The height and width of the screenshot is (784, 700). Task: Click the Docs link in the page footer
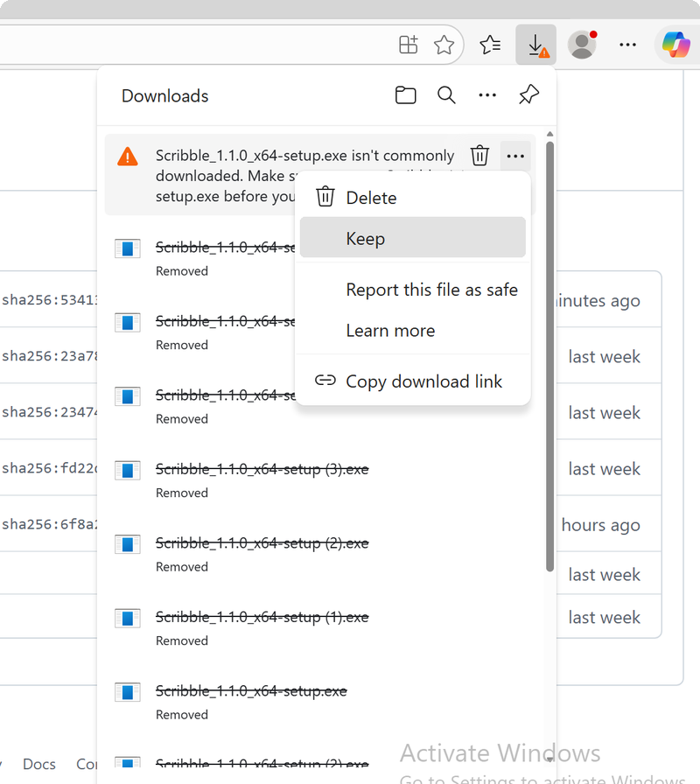click(39, 764)
